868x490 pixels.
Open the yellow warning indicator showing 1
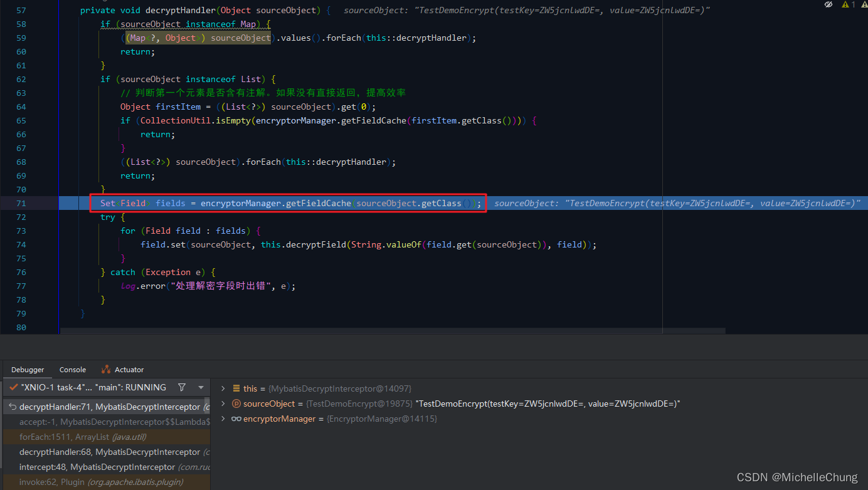(x=848, y=4)
